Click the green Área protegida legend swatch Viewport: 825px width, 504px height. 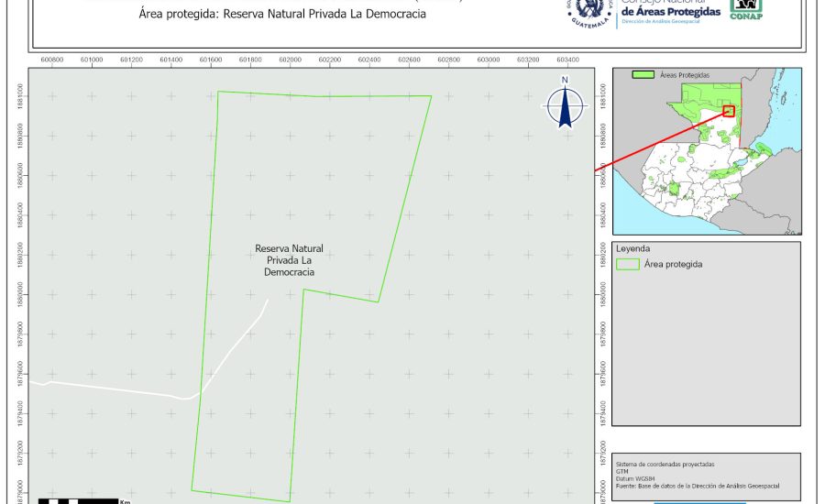628,264
